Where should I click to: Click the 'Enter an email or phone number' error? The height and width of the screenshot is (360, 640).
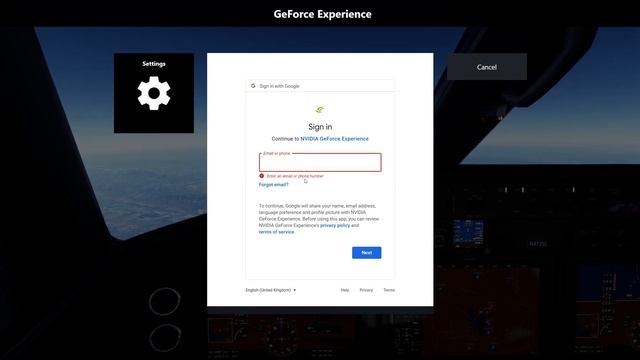295,176
